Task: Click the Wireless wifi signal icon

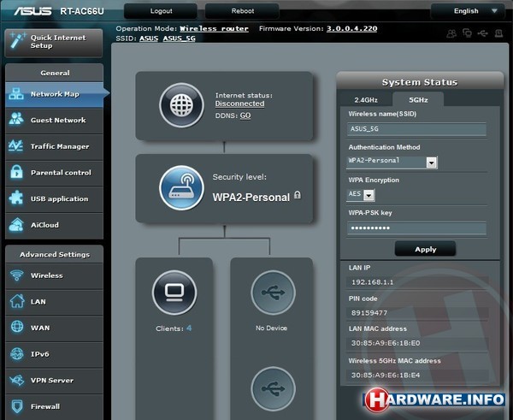Action: (17, 275)
